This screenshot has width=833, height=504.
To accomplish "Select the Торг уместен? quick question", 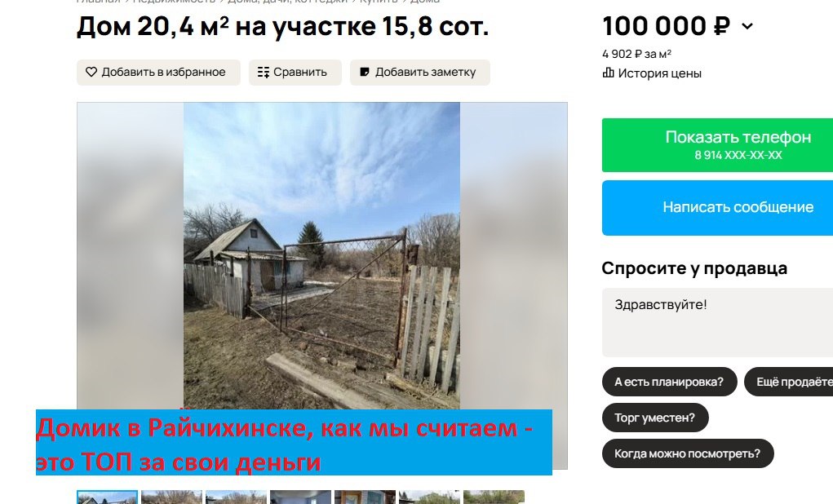I will pos(655,418).
